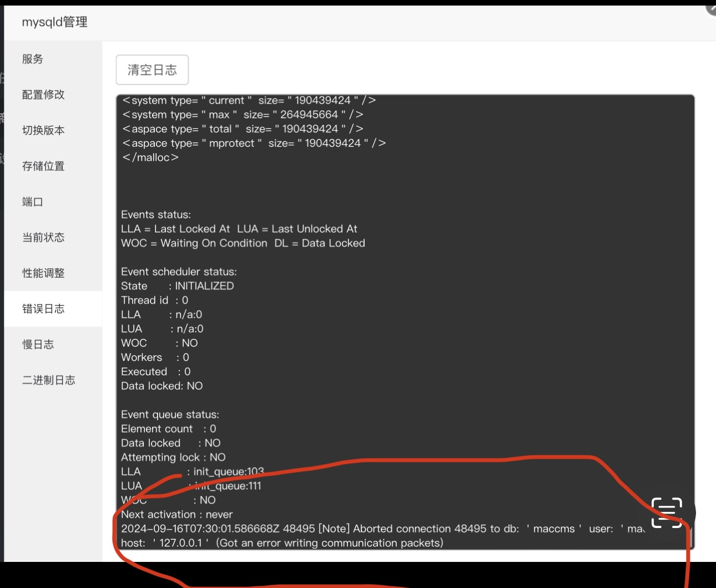Click the mysqld管理 dialog title
The height and width of the screenshot is (588, 716).
pos(54,22)
